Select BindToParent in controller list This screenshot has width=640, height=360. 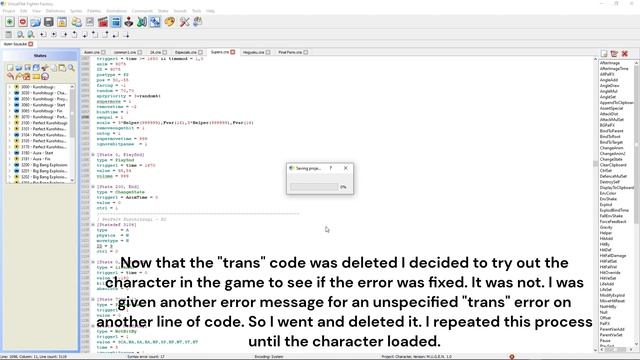tap(611, 131)
